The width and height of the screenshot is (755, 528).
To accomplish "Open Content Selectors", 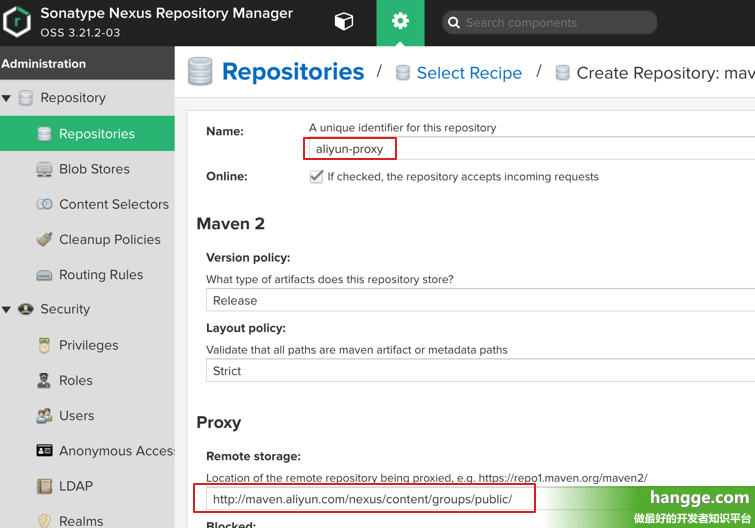I will click(x=114, y=204).
